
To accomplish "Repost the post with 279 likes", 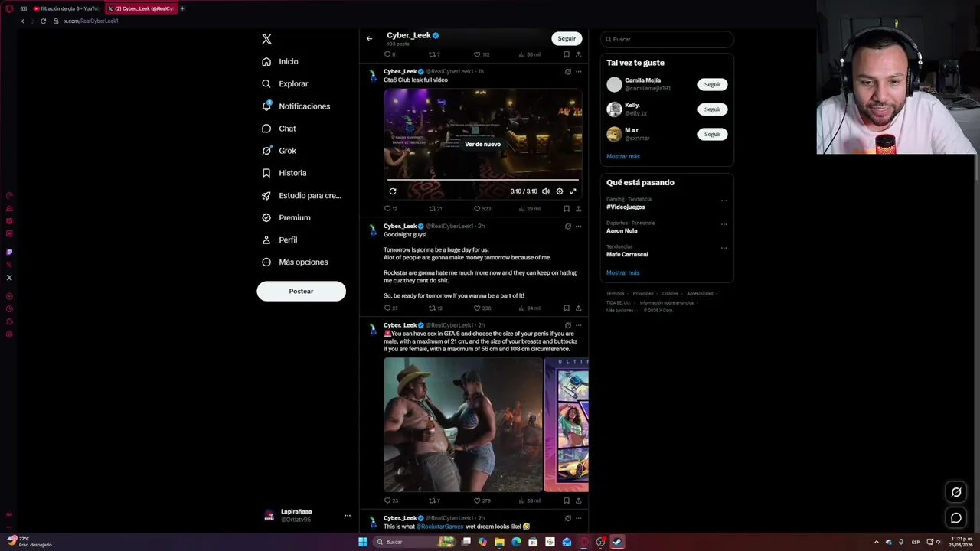I will pos(434,500).
